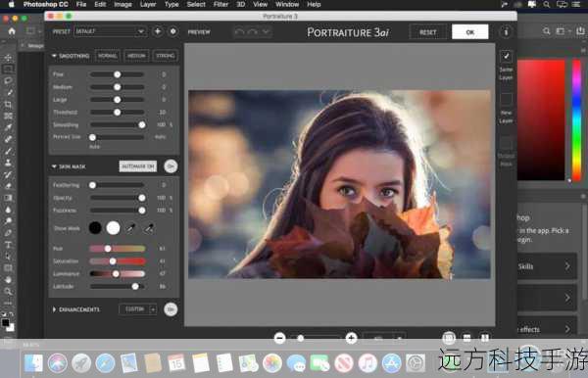Open the Enhancements Custom dropdown
The width and height of the screenshot is (588, 378).
tap(137, 309)
